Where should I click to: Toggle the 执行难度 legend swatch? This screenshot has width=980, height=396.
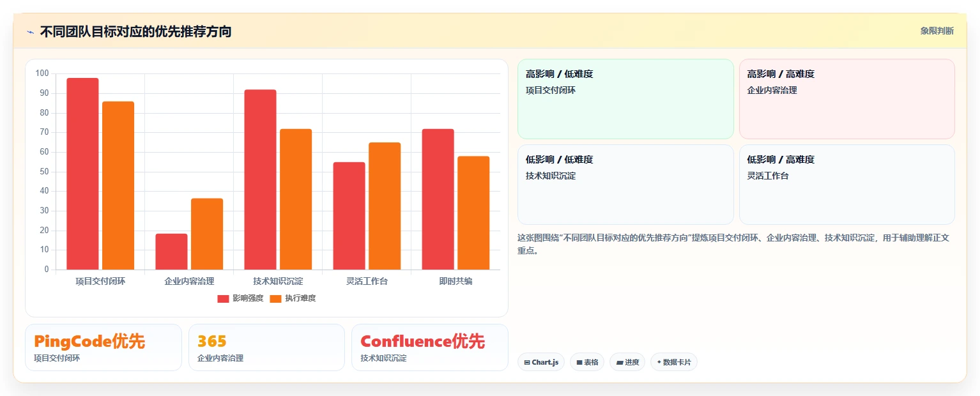point(275,299)
